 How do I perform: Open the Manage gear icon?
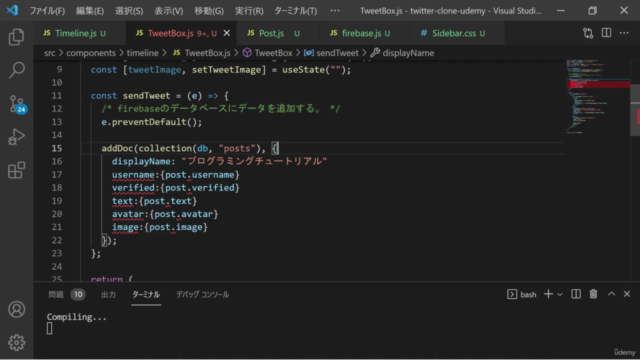coord(16,342)
